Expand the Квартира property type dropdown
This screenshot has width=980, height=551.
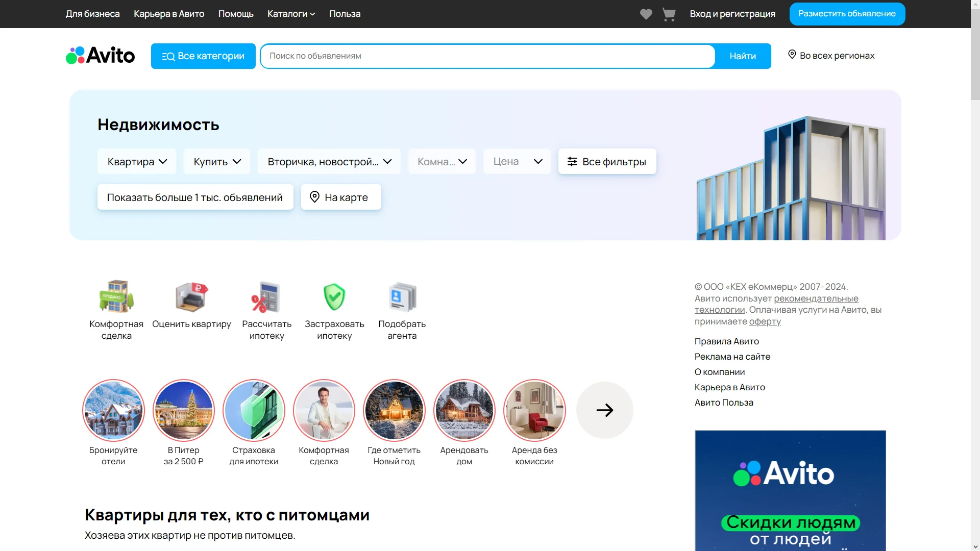coord(137,162)
